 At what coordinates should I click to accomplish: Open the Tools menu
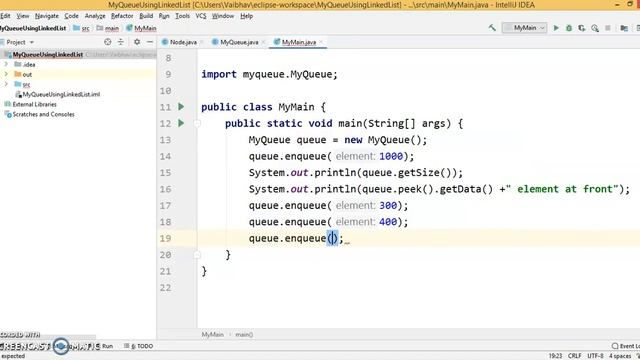[x=182, y=16]
